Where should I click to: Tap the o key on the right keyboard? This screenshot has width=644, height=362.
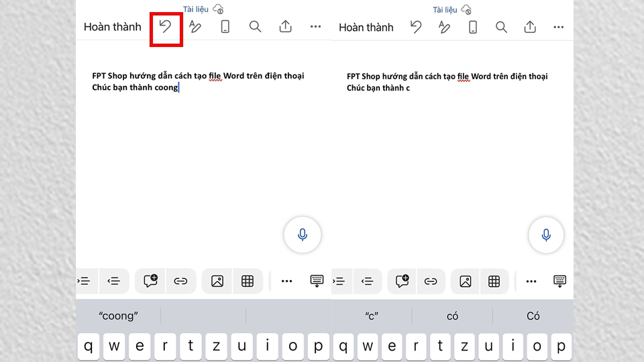537,347
